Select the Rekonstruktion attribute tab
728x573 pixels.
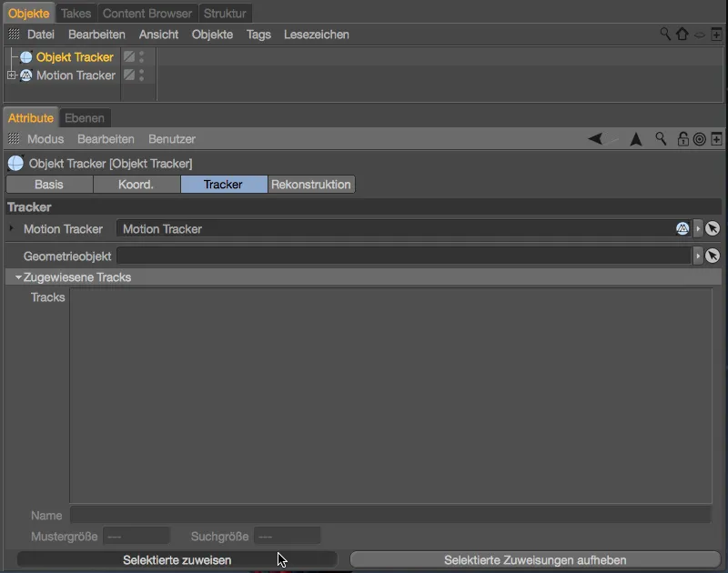[x=311, y=185]
